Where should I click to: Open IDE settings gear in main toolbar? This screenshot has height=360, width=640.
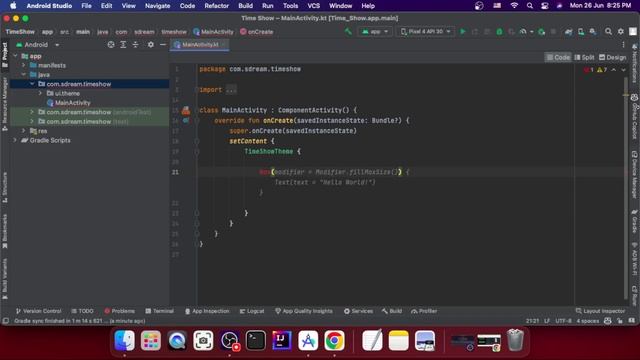click(621, 31)
